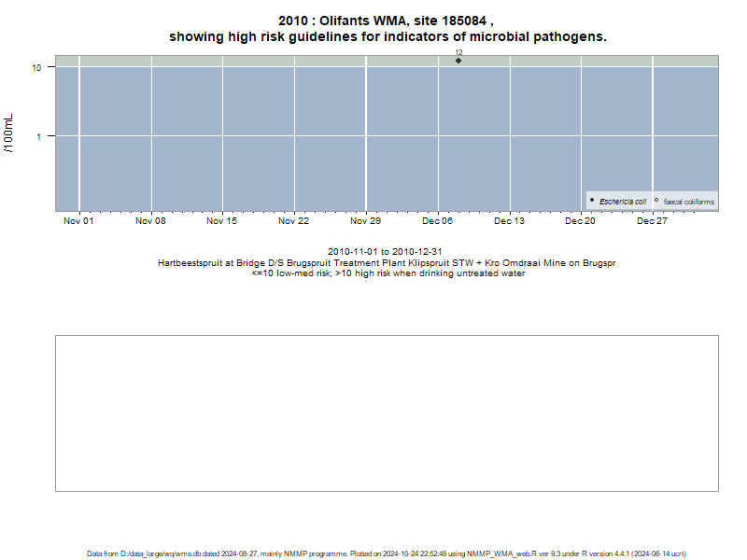747x560 pixels.
Task: Click the y-axis value '10'
Action: 36,67
